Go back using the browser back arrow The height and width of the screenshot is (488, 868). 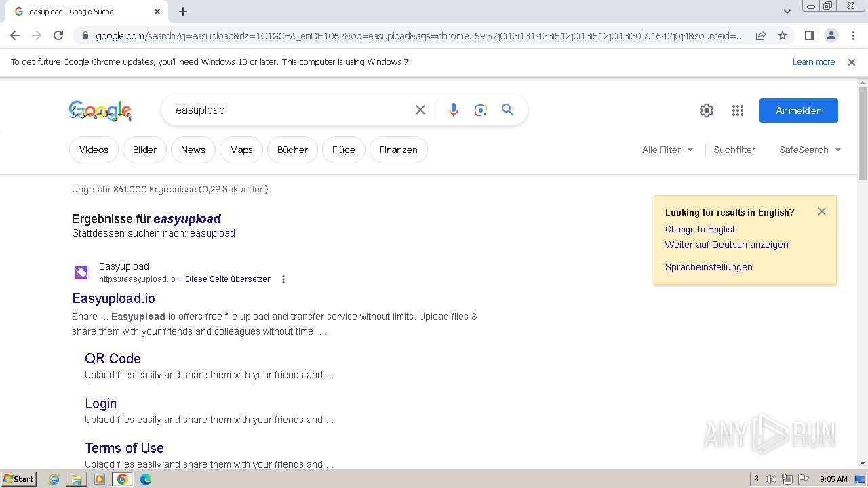click(x=15, y=35)
